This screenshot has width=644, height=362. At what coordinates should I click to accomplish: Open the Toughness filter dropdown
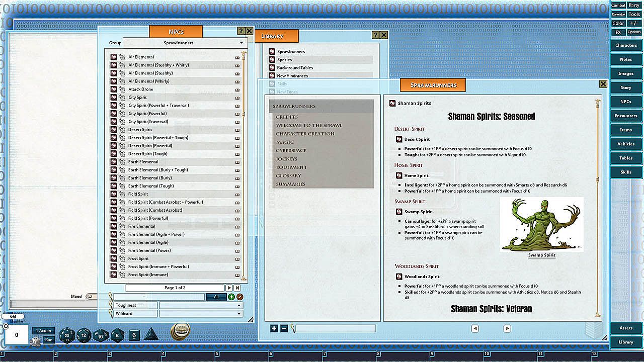pos(201,305)
